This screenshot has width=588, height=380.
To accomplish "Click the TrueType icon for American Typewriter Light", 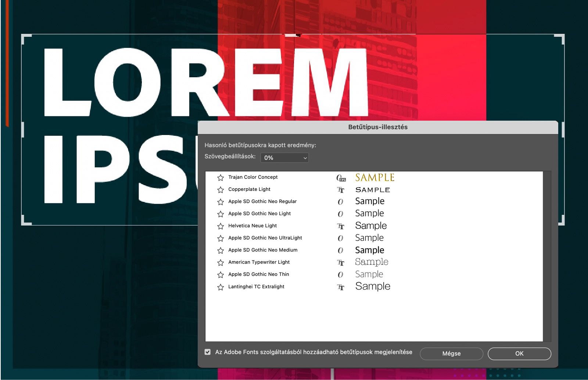I will coord(341,263).
